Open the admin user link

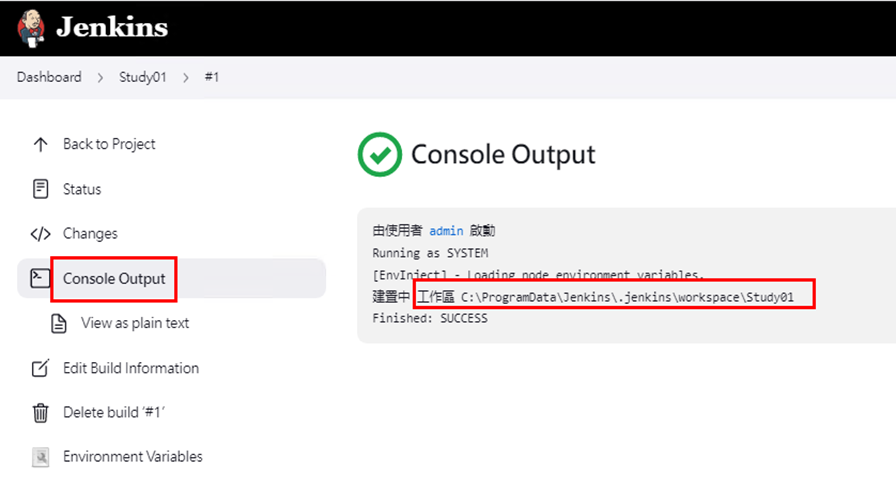click(446, 231)
